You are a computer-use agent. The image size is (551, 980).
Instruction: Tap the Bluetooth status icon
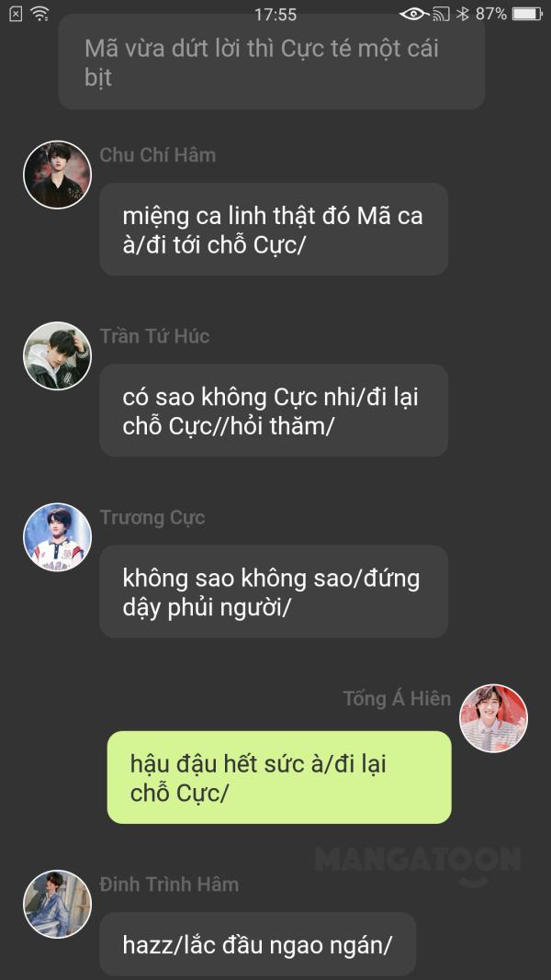[462, 14]
